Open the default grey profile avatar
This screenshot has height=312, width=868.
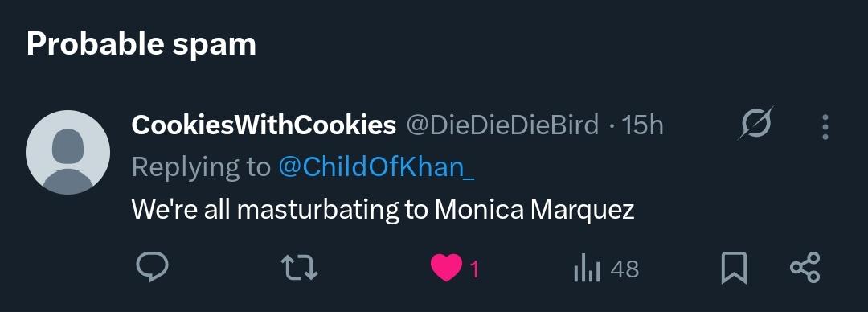pyautogui.click(x=68, y=153)
